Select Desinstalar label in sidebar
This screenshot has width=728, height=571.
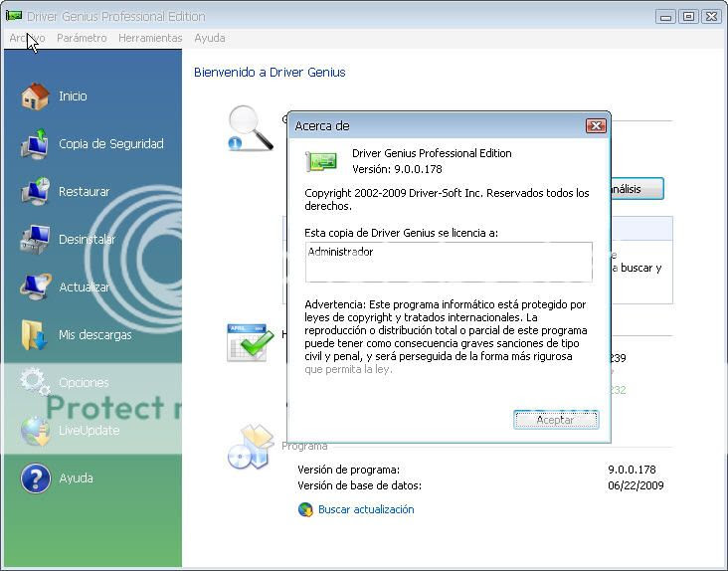pyautogui.click(x=87, y=239)
